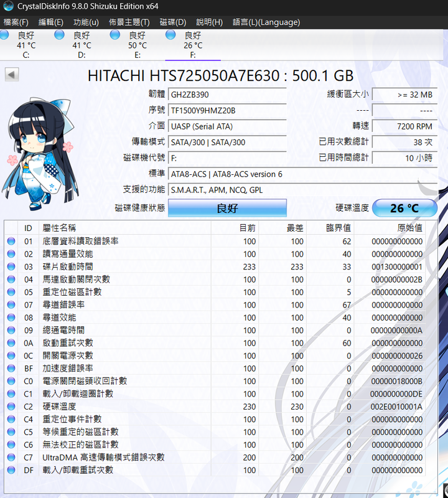This screenshot has width=448, height=498.
Task: Click the drive letter field F:
Action: (x=227, y=158)
